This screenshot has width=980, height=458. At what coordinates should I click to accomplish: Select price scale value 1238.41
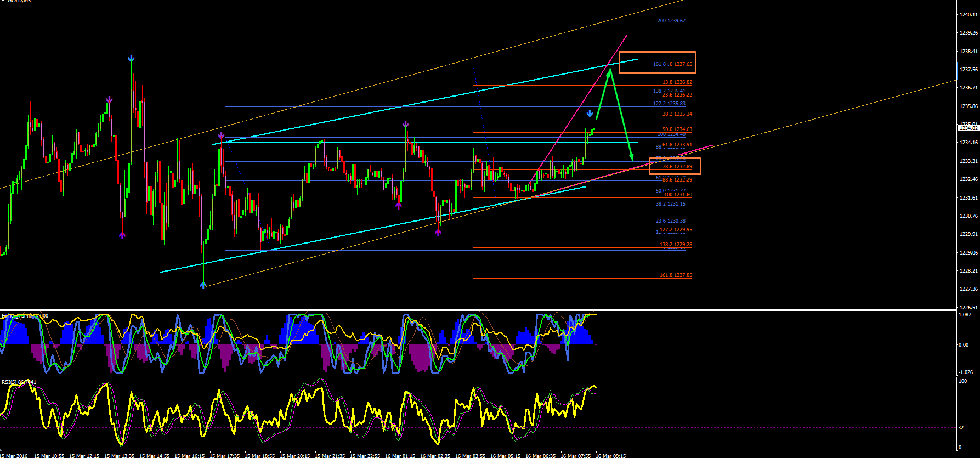point(969,52)
